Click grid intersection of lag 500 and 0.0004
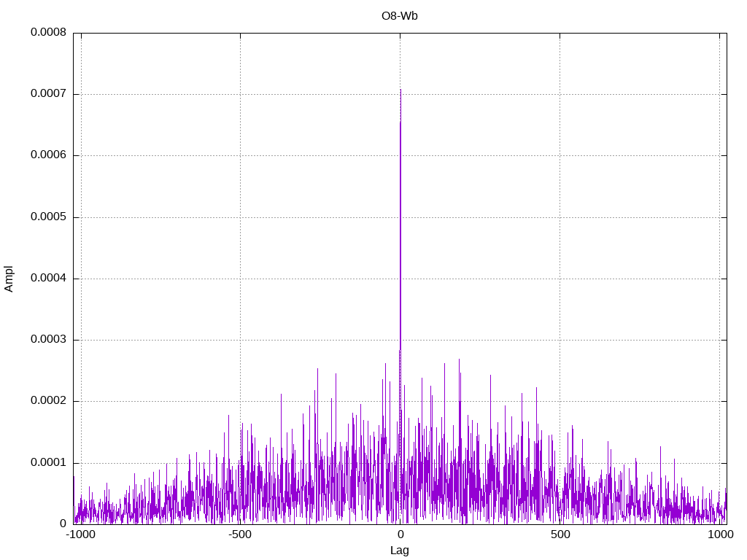The width and height of the screenshot is (747, 560). [x=560, y=279]
